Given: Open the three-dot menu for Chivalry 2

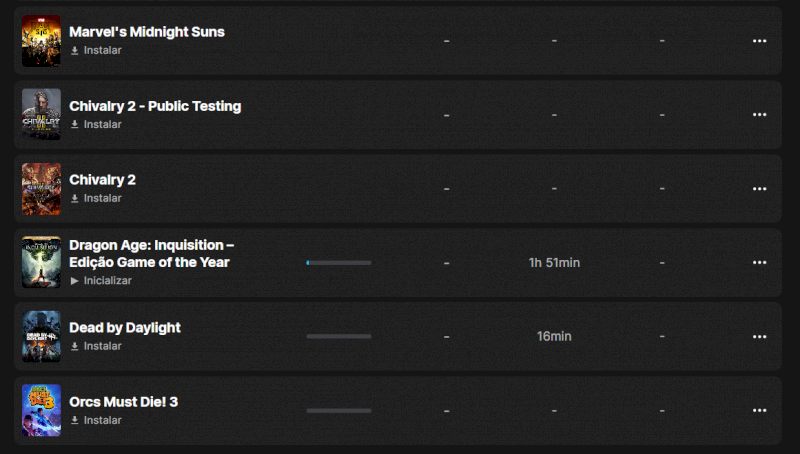Looking at the screenshot, I should pyautogui.click(x=759, y=189).
